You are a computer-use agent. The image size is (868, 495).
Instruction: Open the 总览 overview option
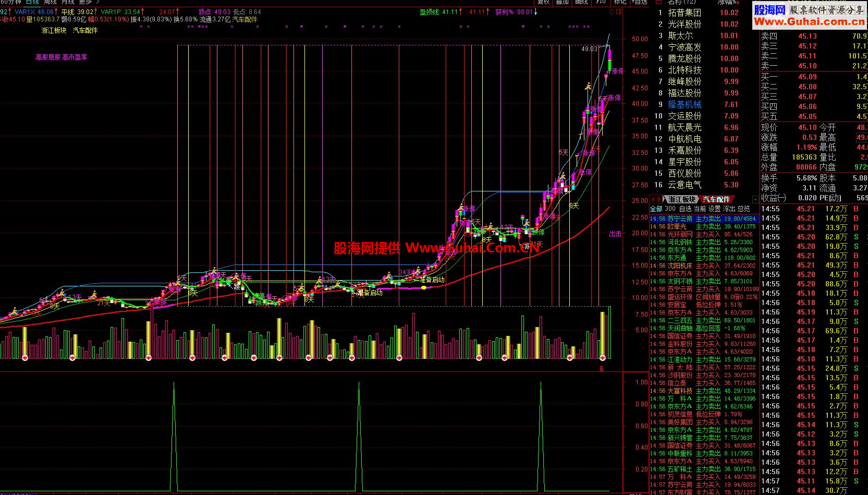point(743,209)
